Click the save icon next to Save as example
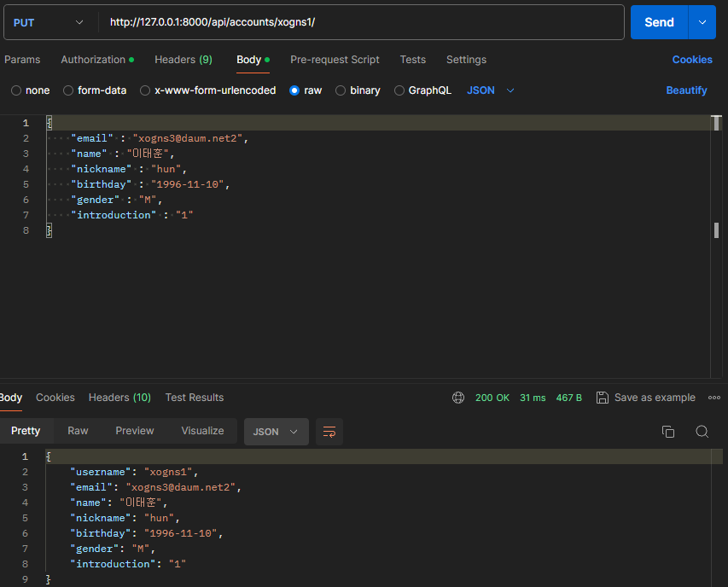The height and width of the screenshot is (587, 728). click(x=603, y=398)
